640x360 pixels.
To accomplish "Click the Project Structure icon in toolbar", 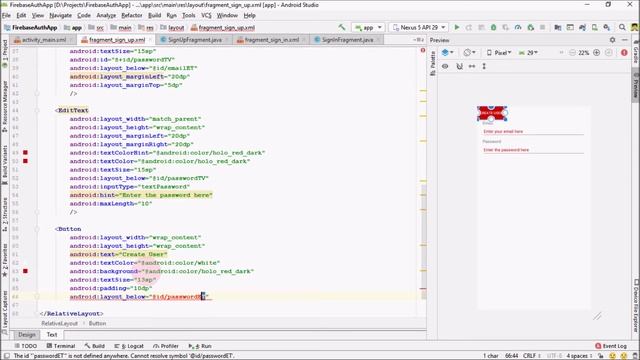I will (558, 27).
